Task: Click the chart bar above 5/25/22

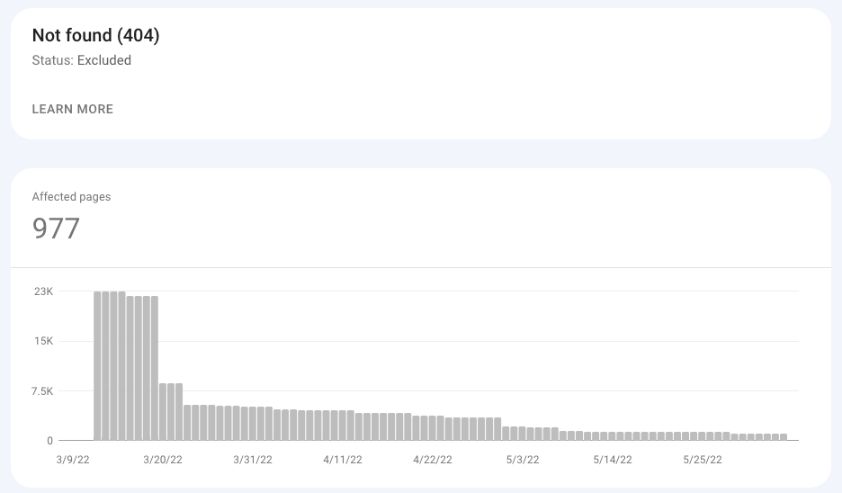Action: click(x=702, y=436)
